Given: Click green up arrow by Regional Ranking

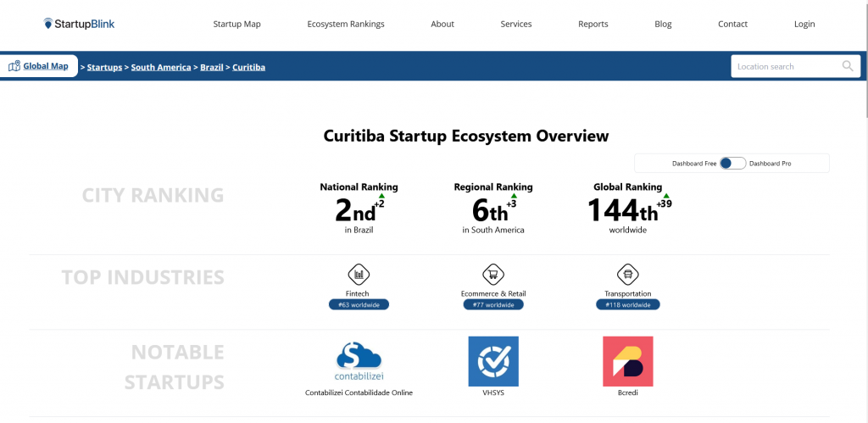Looking at the screenshot, I should (514, 196).
